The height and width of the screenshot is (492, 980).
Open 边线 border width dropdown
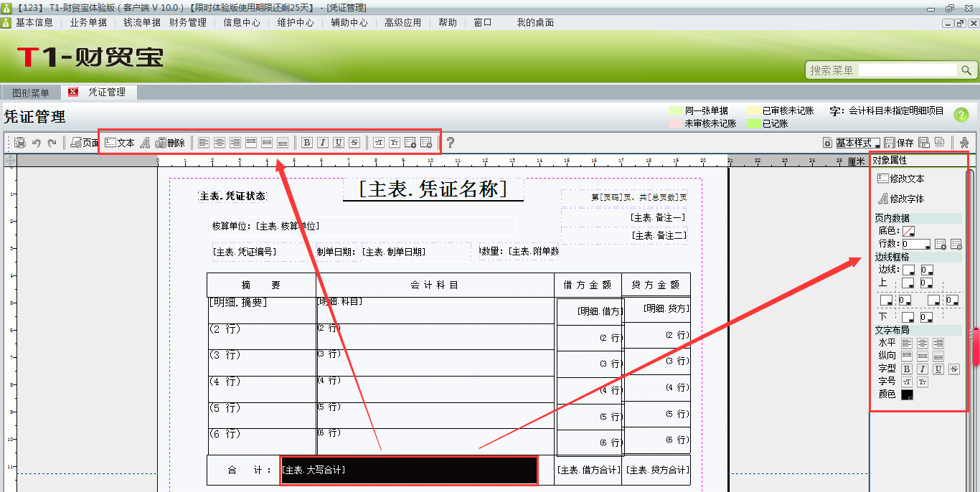click(927, 270)
